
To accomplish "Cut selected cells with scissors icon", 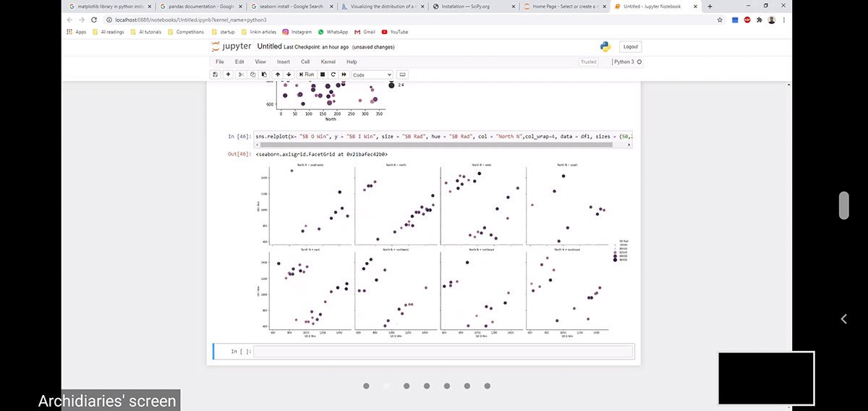I will tap(242, 75).
